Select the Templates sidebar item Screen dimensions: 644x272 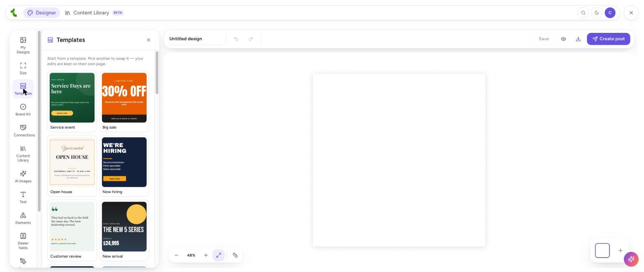[23, 89]
